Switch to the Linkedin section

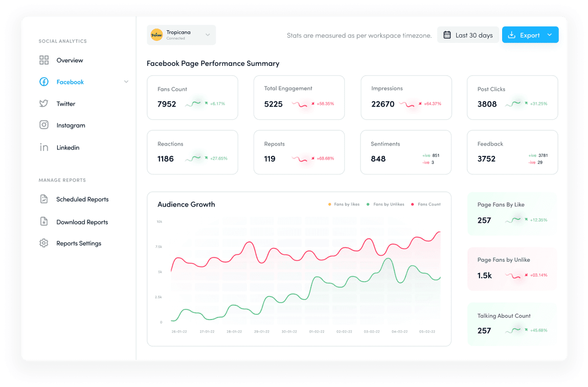pos(67,147)
